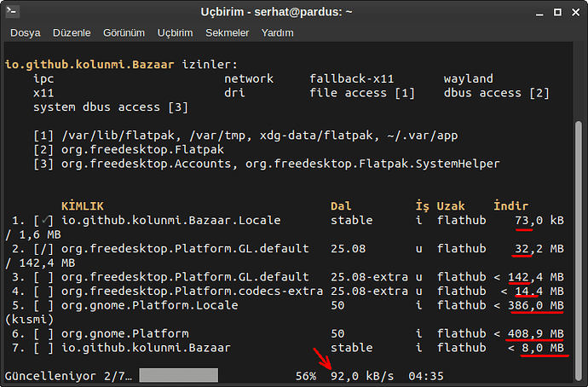Click the 8,0 MB download size

tap(543, 348)
